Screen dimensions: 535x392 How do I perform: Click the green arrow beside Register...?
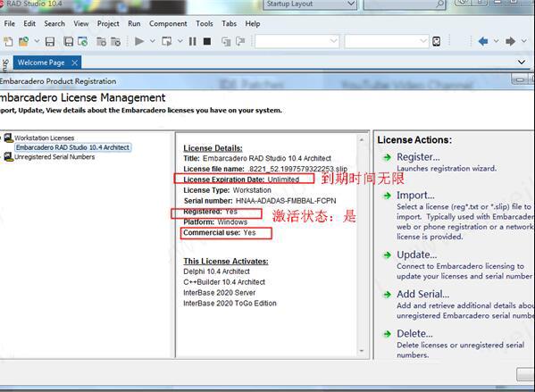pyautogui.click(x=387, y=157)
